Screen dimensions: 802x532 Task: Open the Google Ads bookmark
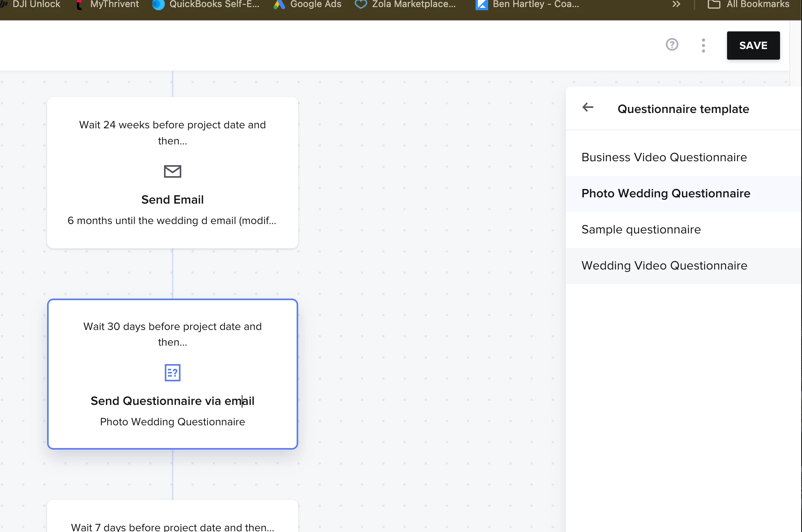click(308, 4)
